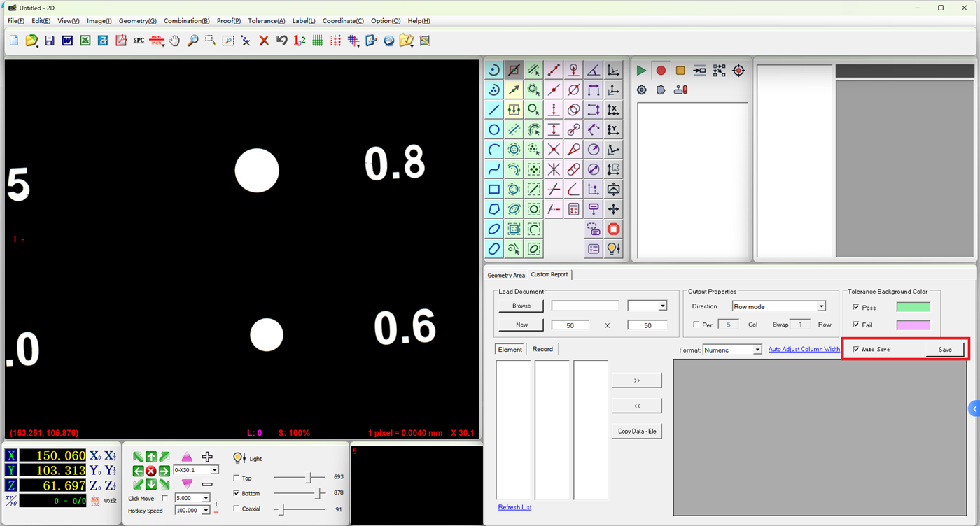Expand the Hotkey Speed 100.000 dropdown

click(206, 511)
